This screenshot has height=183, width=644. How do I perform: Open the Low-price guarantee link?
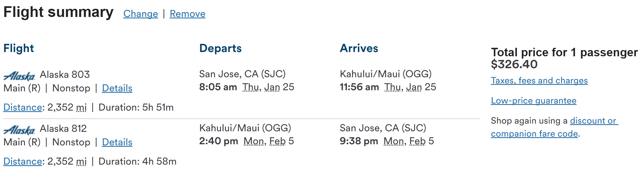533,101
